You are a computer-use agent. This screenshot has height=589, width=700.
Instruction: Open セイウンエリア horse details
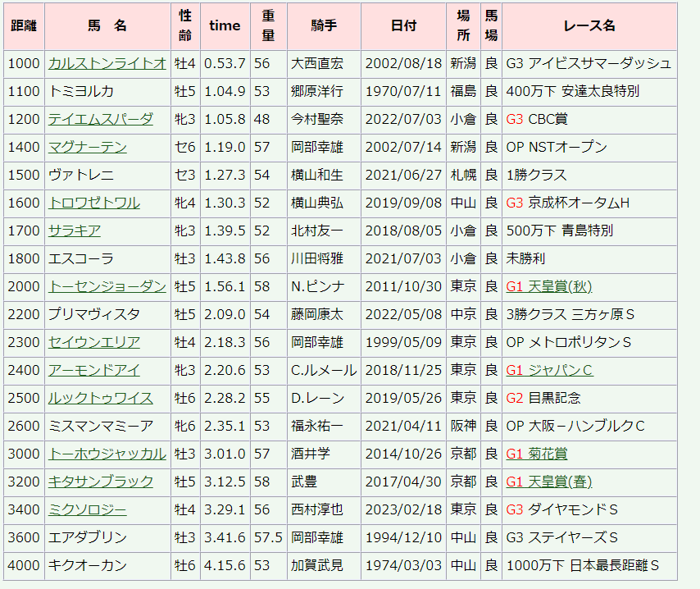pos(93,342)
